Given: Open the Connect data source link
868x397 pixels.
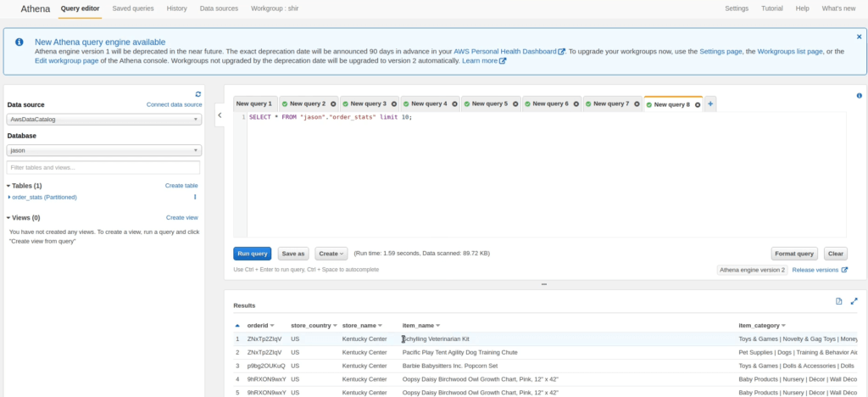Looking at the screenshot, I should (175, 104).
